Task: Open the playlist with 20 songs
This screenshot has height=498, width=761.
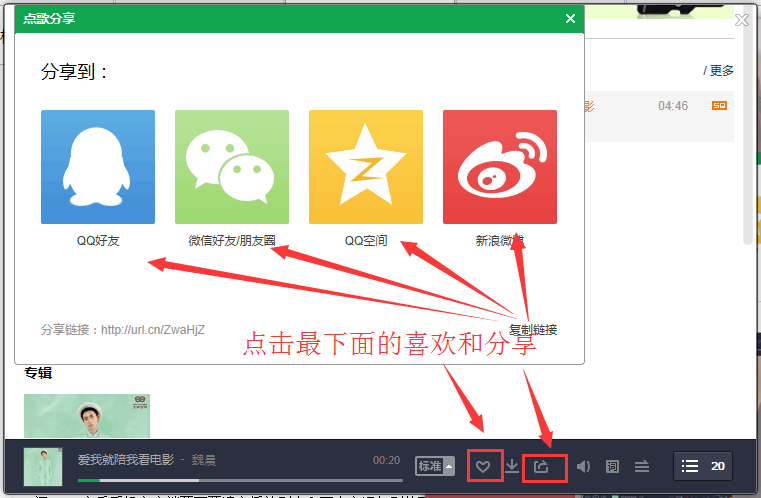Action: [703, 466]
